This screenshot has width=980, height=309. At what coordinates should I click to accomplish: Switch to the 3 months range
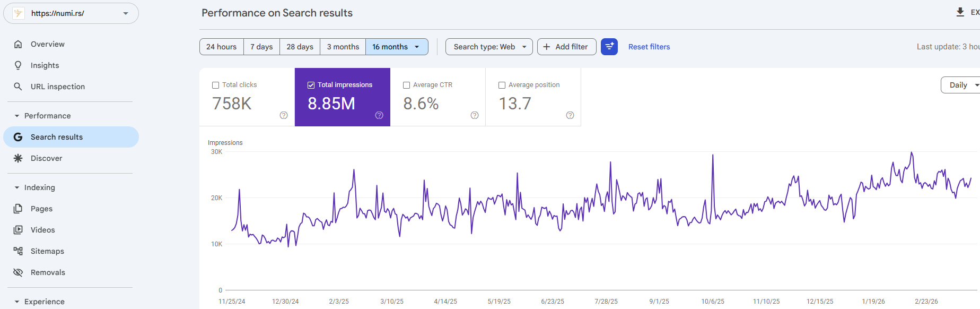[x=343, y=47]
